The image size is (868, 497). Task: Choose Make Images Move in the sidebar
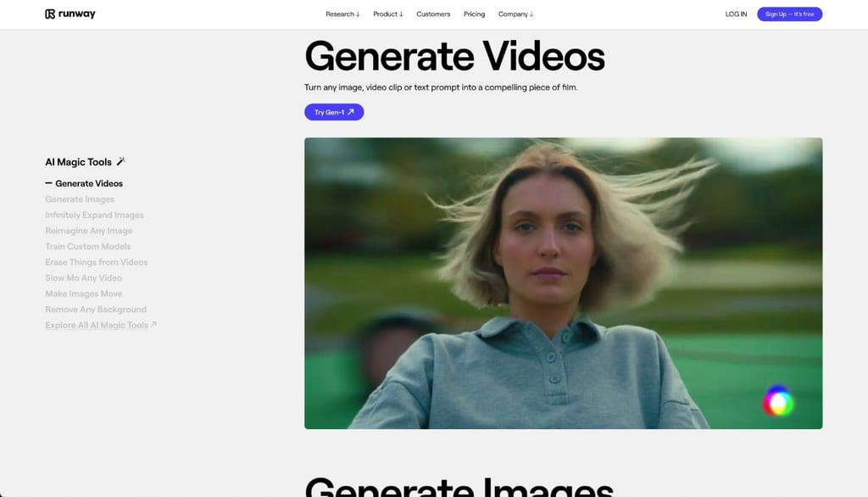click(x=84, y=293)
